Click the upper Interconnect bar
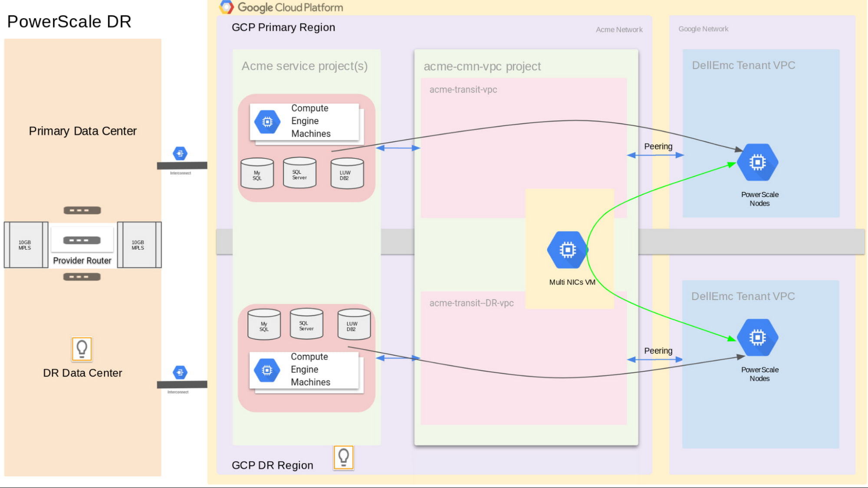Screen dimensions: 868x488 tap(182, 166)
